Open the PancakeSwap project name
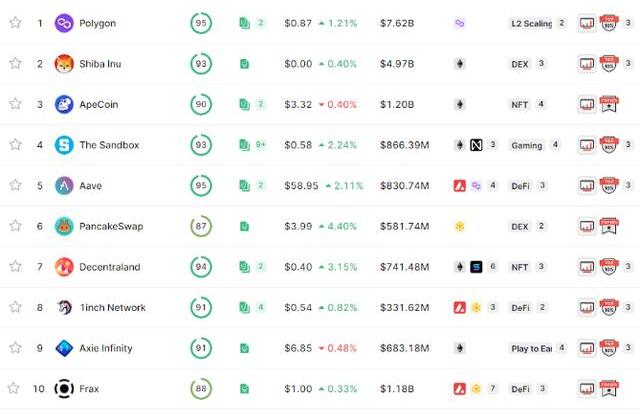This screenshot has height=414, width=640. 111,226
